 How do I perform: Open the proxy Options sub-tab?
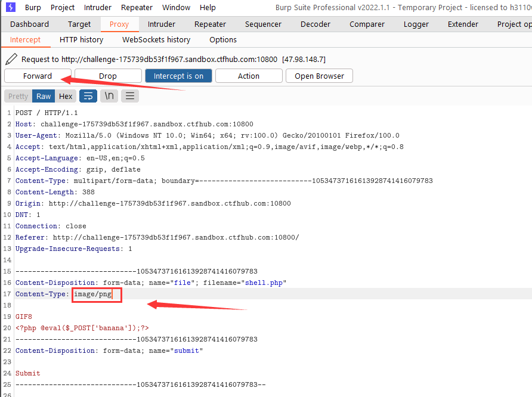(x=223, y=40)
